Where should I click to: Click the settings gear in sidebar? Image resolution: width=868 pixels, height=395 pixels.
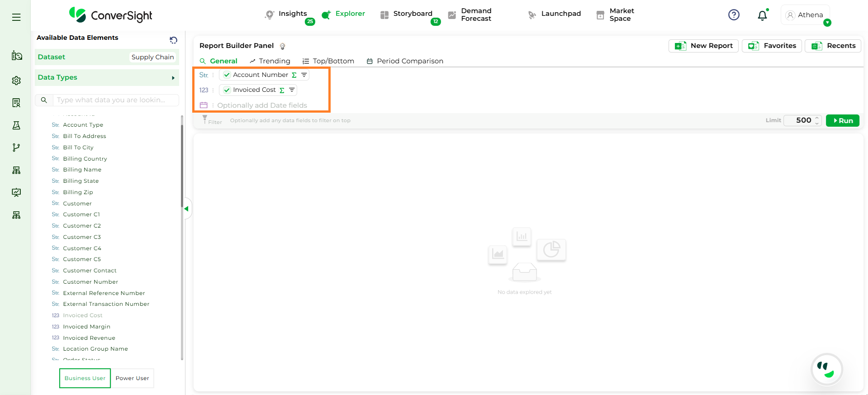(16, 81)
